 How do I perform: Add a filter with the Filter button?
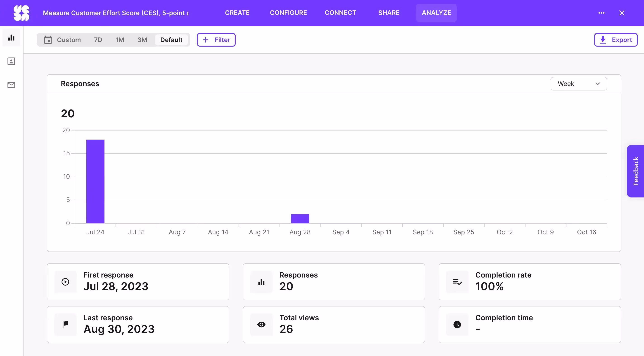pyautogui.click(x=216, y=40)
